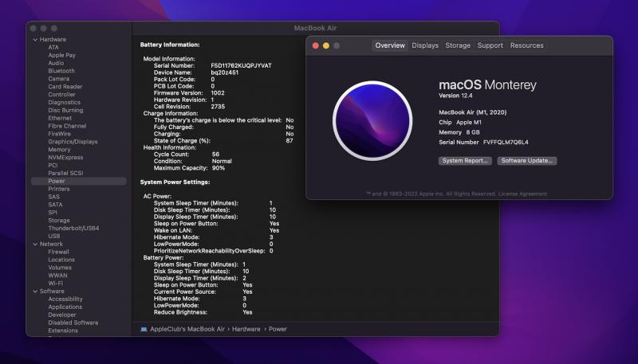
Task: Open the License Agreement link
Action: (522, 194)
